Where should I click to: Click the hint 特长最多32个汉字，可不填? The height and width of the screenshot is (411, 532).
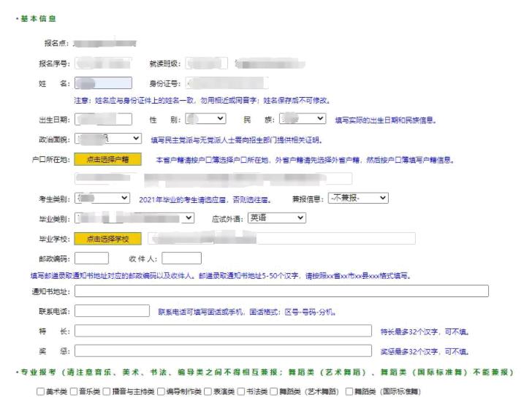(x=425, y=332)
